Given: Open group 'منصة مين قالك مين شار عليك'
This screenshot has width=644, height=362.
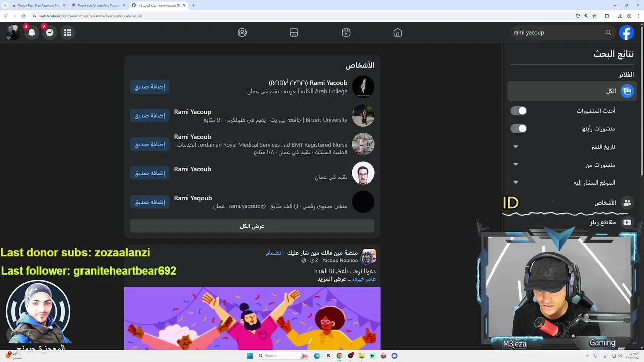Looking at the screenshot, I should [323, 253].
